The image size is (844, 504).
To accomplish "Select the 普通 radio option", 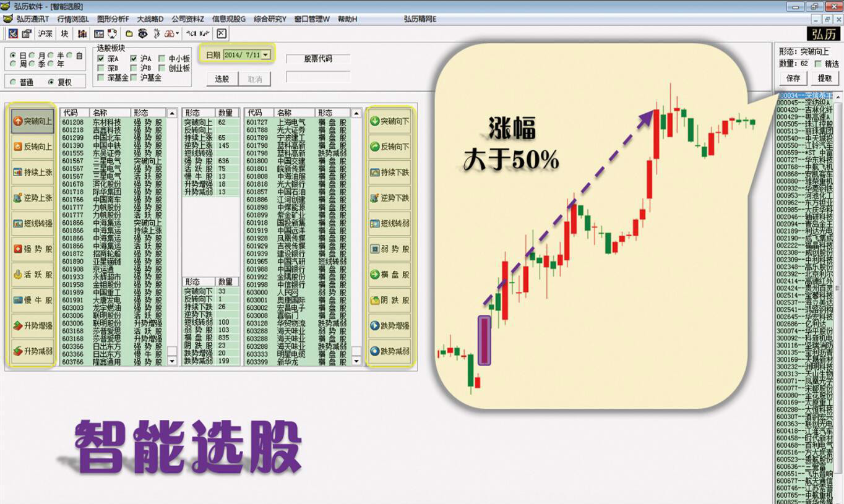I will [14, 82].
